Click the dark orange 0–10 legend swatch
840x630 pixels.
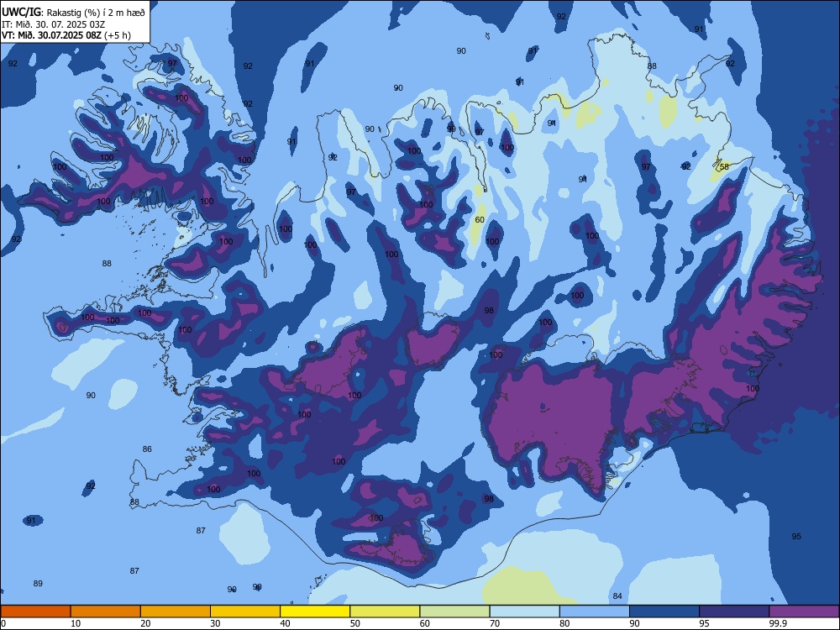point(35,612)
